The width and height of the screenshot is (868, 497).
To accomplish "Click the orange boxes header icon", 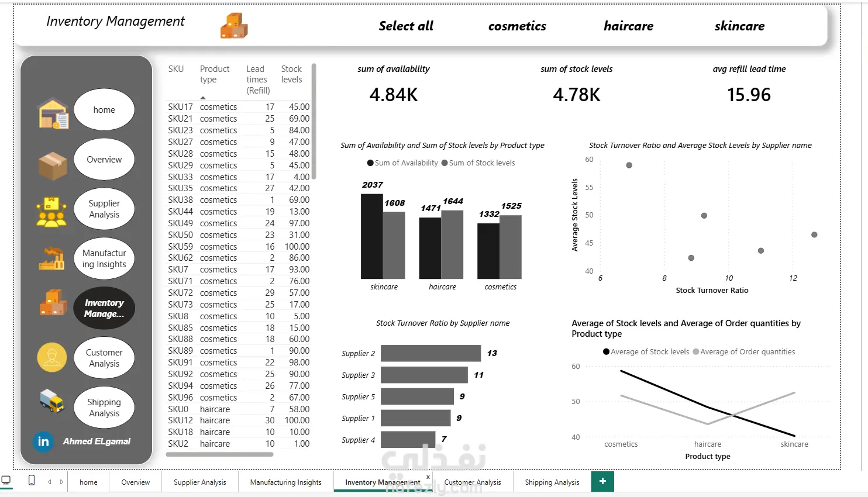I will (x=234, y=26).
